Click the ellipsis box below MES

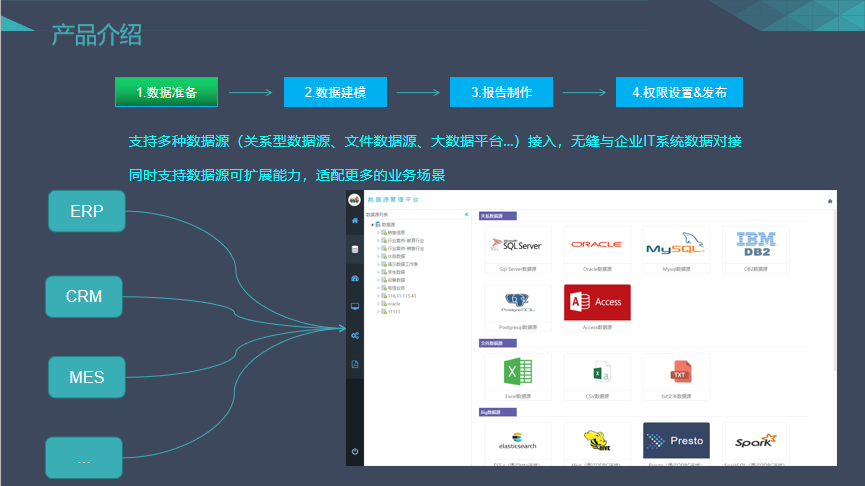click(x=84, y=458)
